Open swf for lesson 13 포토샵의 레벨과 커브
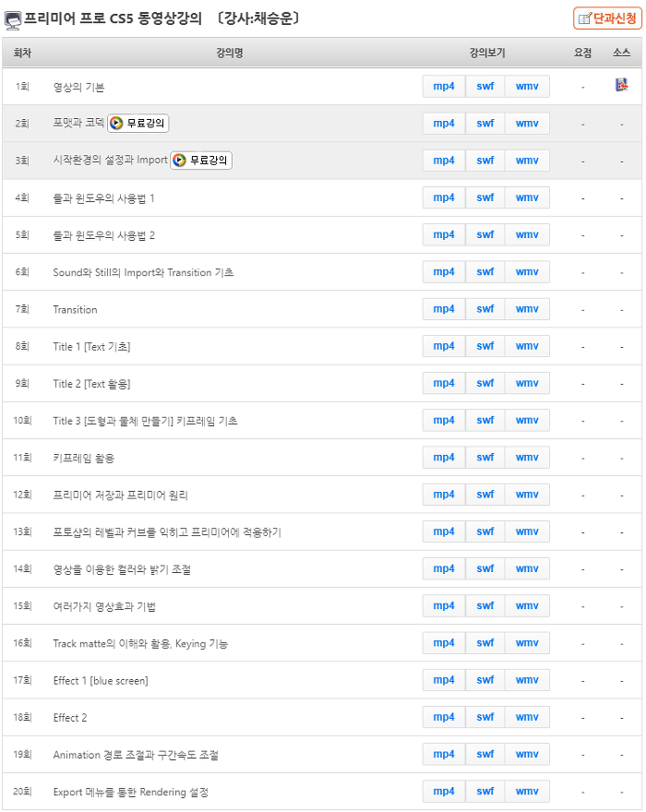 [484, 531]
